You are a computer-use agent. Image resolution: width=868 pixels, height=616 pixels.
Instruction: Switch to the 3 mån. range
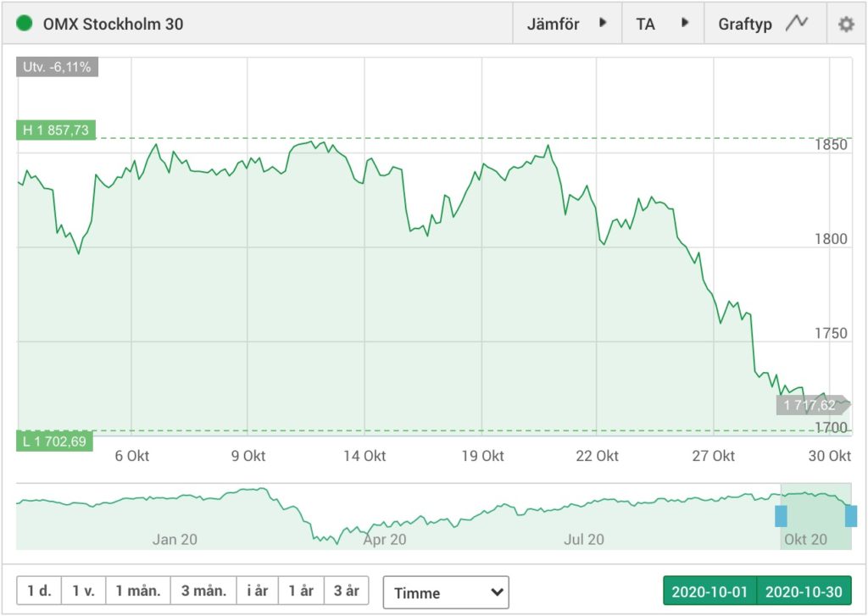(203, 591)
